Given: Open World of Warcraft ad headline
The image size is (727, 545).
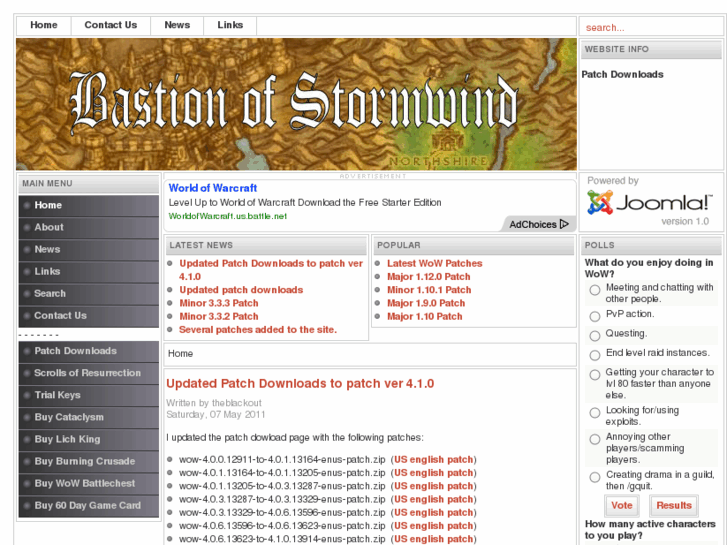Looking at the screenshot, I should (x=213, y=188).
